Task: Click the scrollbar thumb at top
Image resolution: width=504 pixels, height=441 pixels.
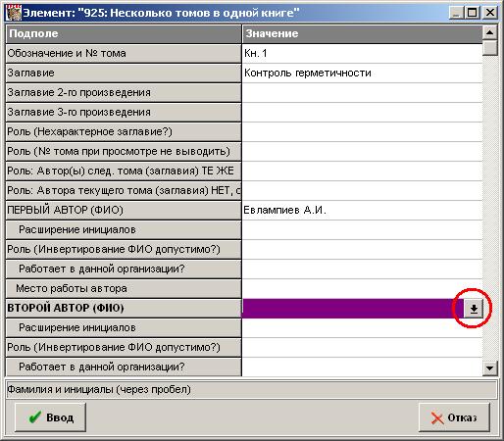Action: point(489,48)
